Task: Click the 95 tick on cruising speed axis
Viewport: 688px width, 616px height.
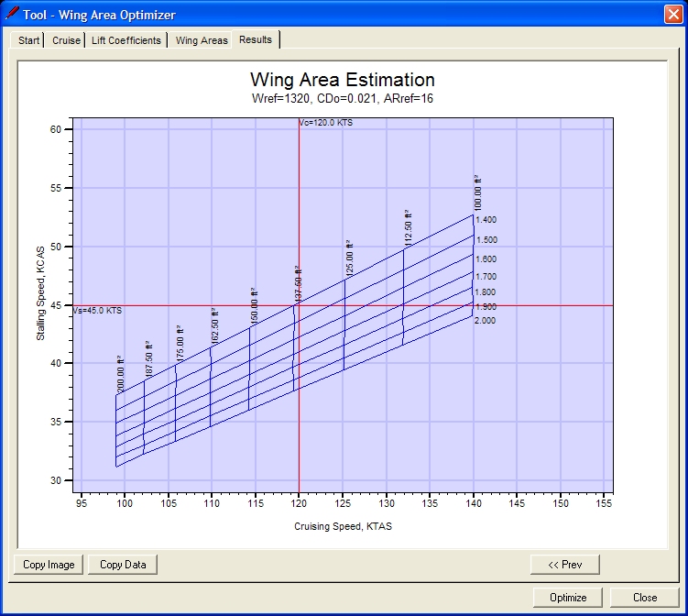Action: pyautogui.click(x=82, y=503)
